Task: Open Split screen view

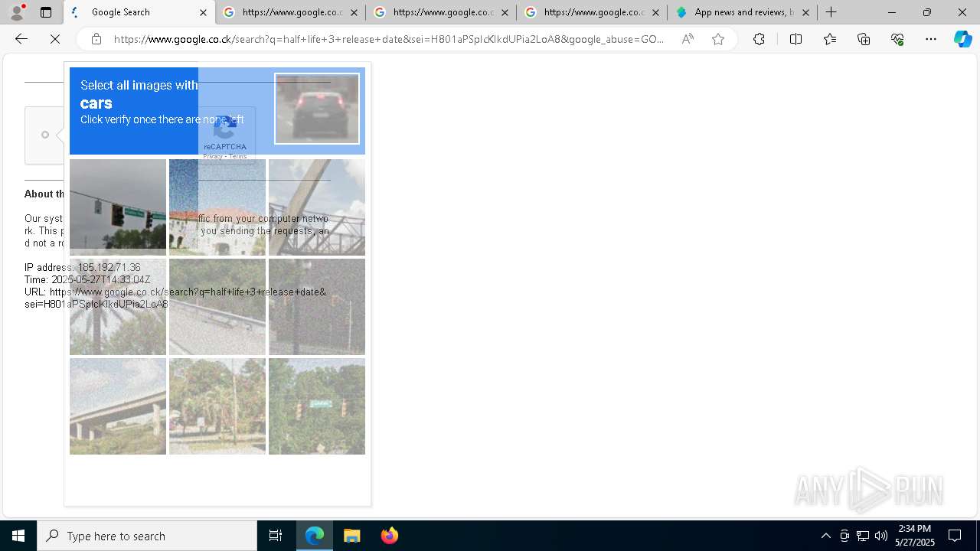Action: pos(795,39)
